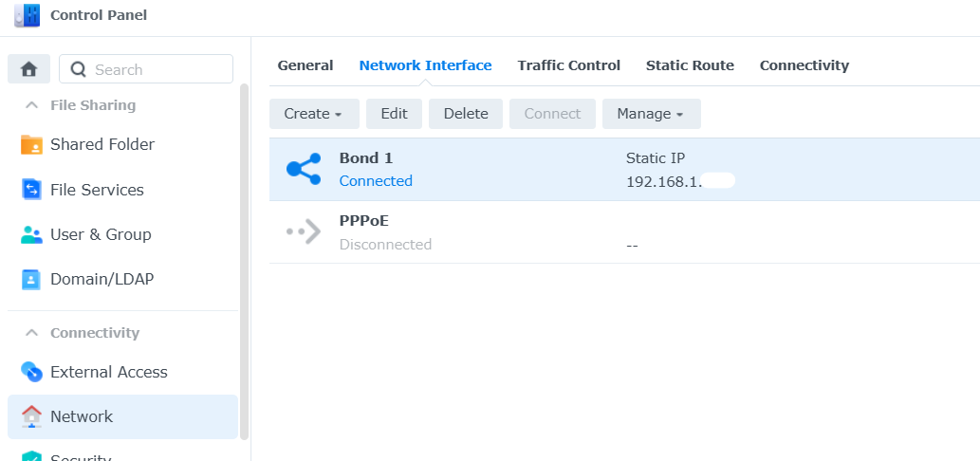980x461 pixels.
Task: Select the Bond 1 share icon
Action: pos(304,169)
